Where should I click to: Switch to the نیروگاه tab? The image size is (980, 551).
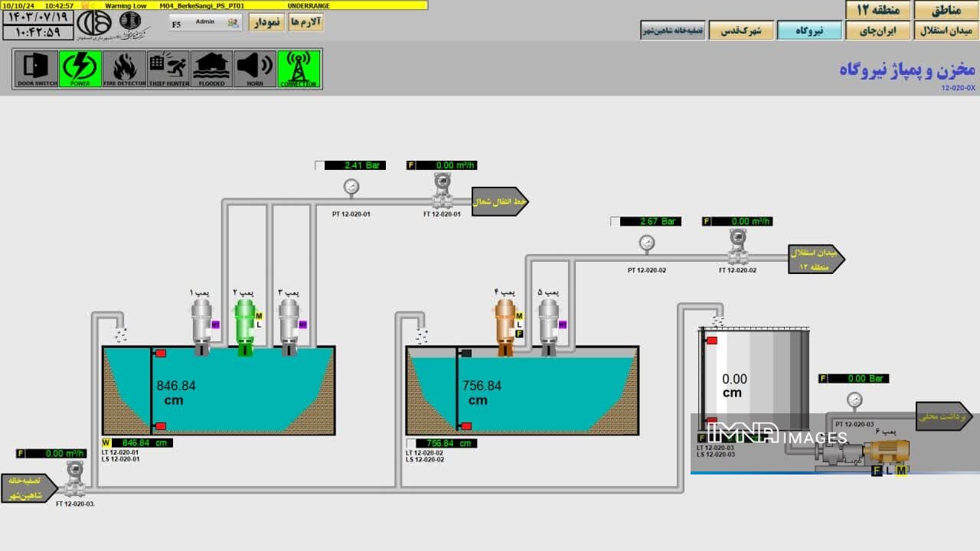coord(809,31)
